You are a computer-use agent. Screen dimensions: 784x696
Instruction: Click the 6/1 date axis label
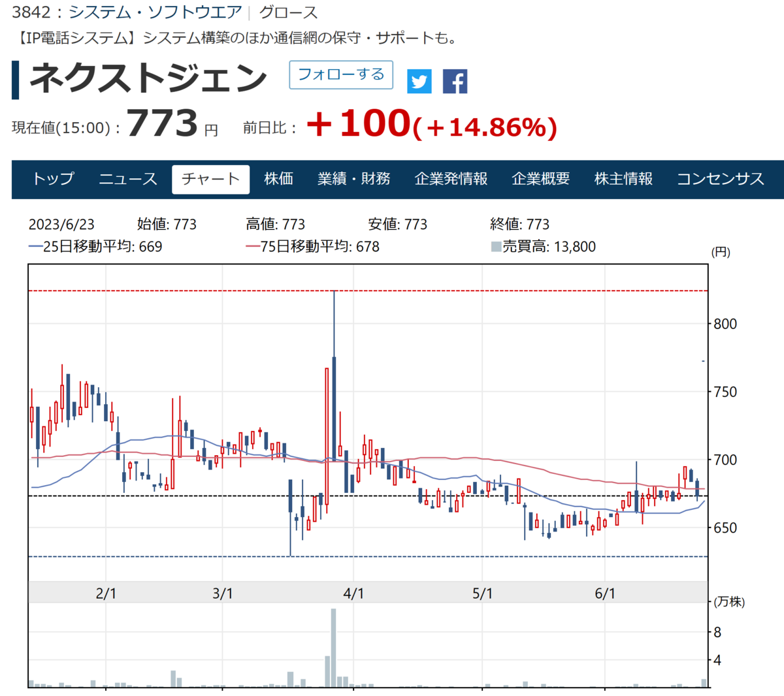605,593
